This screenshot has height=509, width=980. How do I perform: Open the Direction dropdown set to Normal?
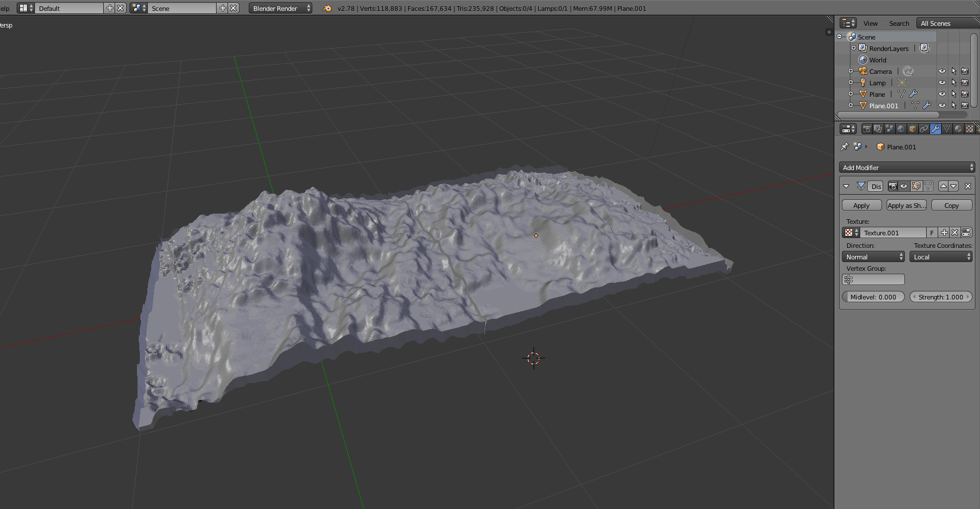[x=873, y=257]
